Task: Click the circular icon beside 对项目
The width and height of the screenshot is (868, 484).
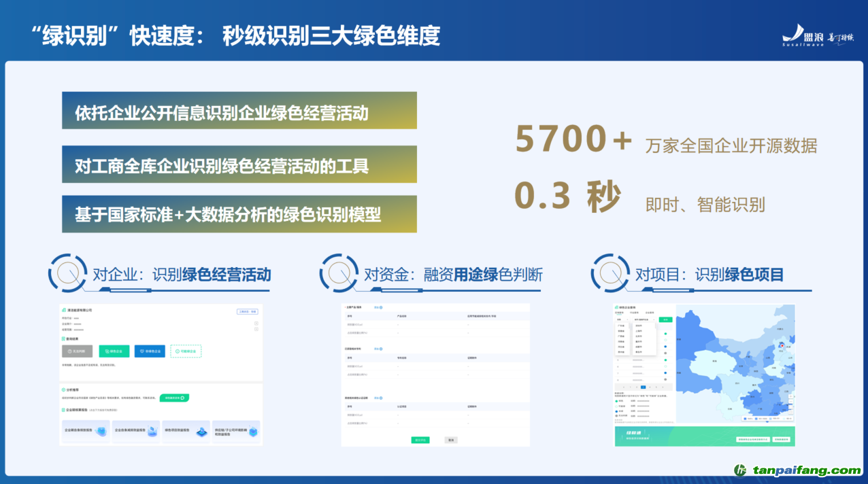Action: tap(611, 273)
